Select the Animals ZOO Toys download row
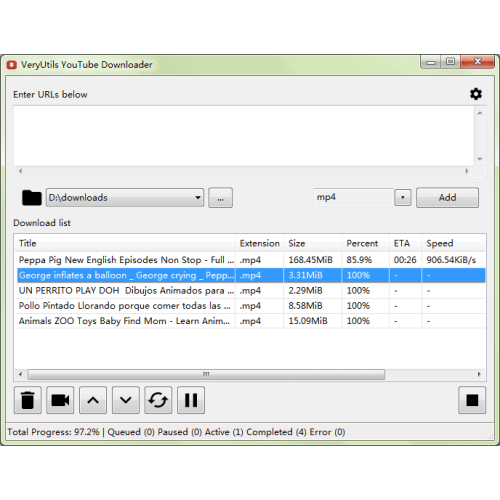500x500 pixels. click(250, 321)
